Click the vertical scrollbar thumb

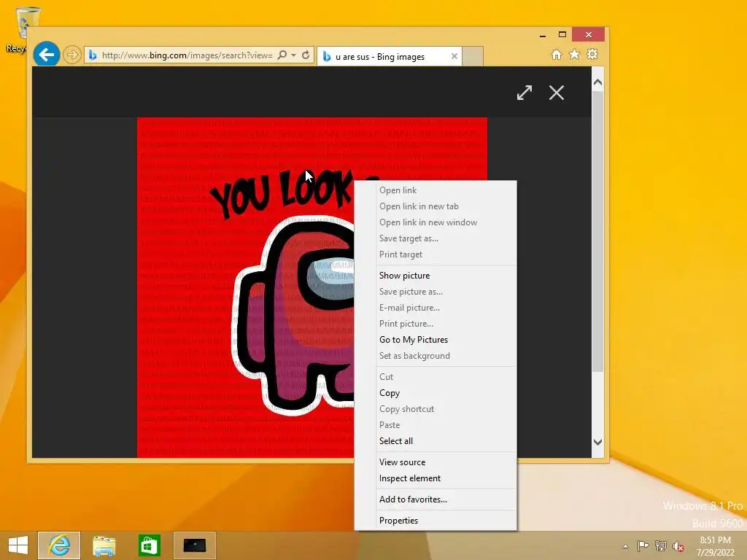[598, 231]
